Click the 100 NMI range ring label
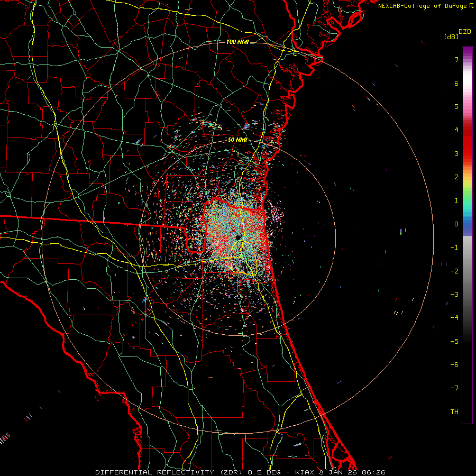Screen dimensions: 476x476 click(237, 42)
